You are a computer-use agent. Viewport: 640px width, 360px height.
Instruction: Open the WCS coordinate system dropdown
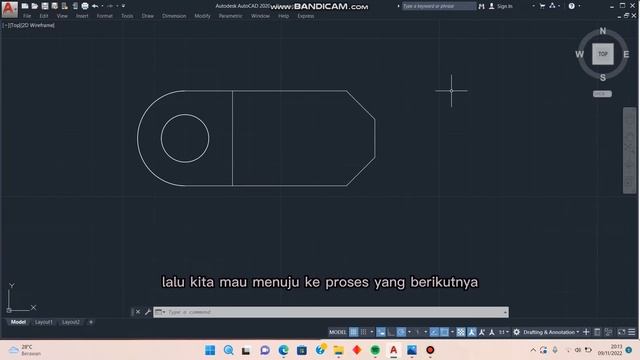[602, 94]
